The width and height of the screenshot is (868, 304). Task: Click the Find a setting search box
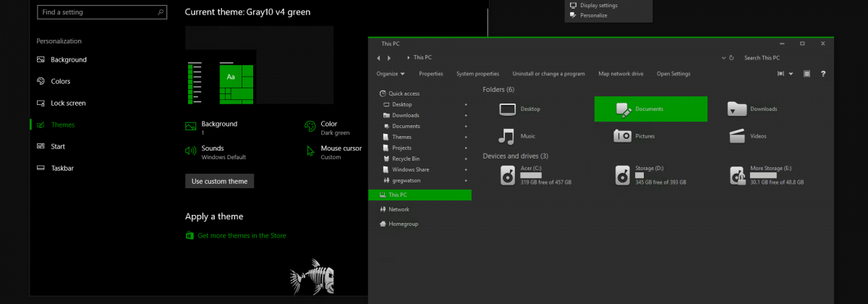101,12
